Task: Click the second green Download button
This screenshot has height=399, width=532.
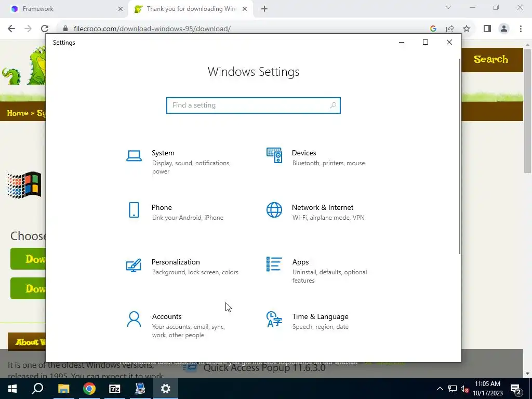Action: [29, 288]
